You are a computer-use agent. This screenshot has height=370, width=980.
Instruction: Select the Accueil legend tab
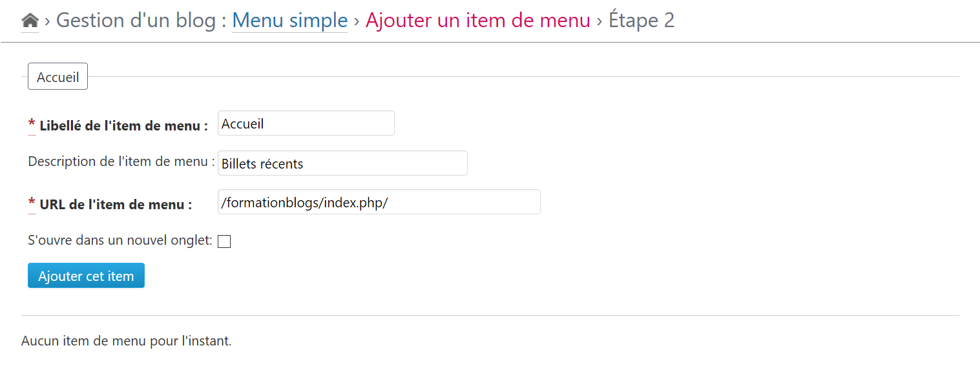click(x=57, y=77)
